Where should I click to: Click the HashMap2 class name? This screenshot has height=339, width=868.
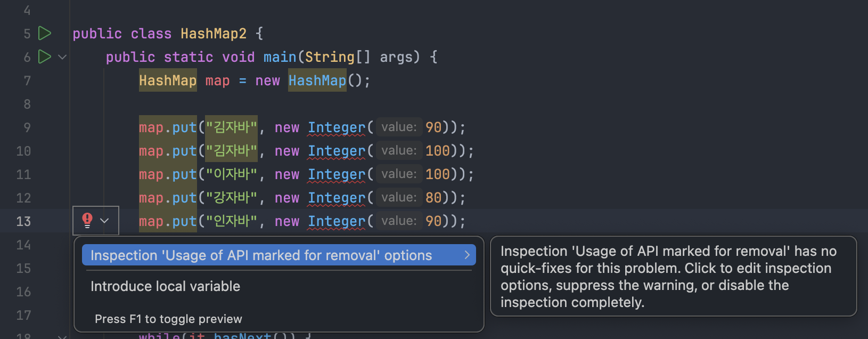pos(214,34)
